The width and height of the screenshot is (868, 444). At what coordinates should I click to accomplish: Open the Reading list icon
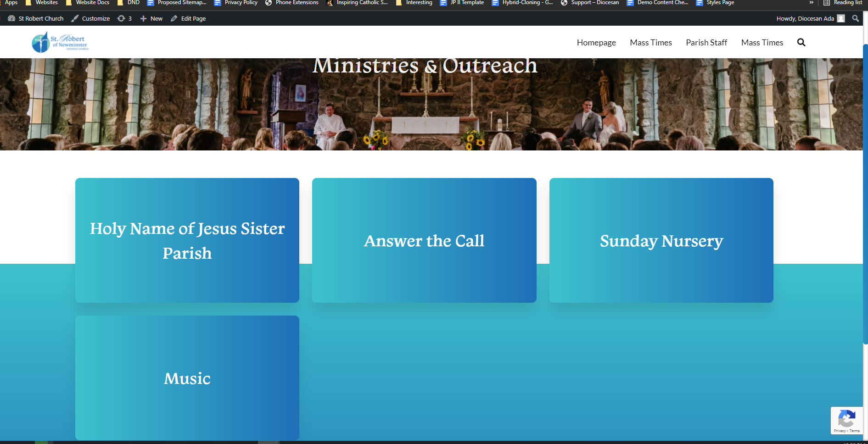pos(843,3)
